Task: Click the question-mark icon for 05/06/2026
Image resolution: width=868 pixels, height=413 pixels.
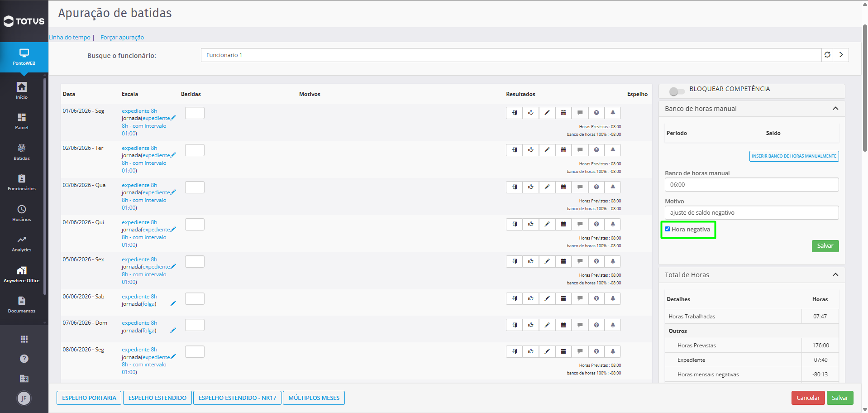Action: 596,261
